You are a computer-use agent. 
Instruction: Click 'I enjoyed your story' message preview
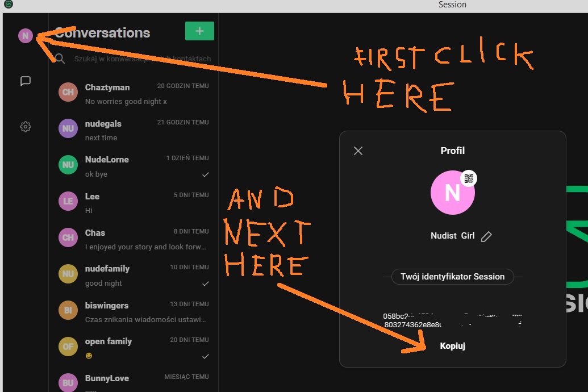click(x=145, y=247)
